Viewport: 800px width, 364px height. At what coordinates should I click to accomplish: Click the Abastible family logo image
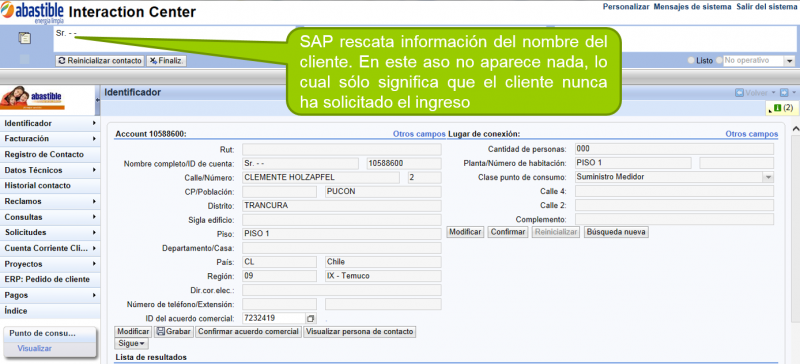pos(33,98)
